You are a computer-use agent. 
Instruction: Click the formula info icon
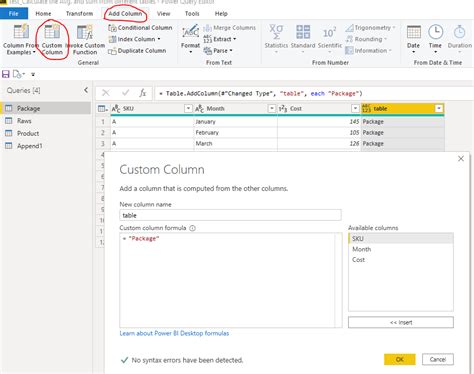pyautogui.click(x=192, y=228)
